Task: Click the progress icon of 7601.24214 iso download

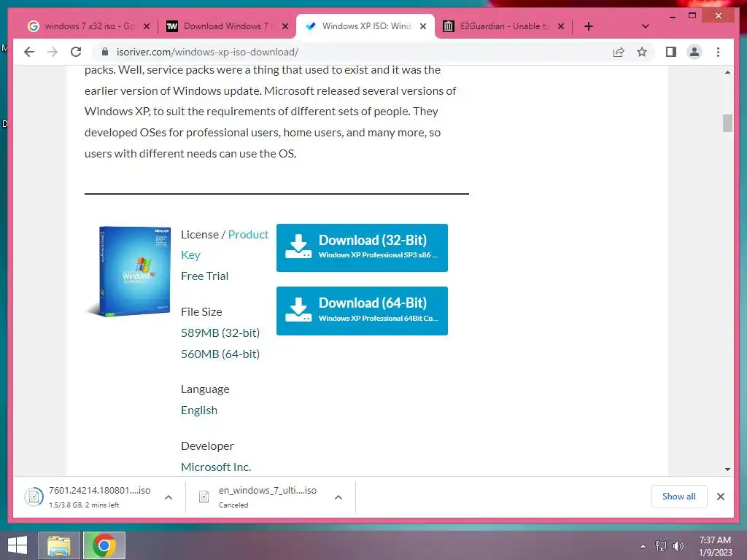Action: coord(34,497)
